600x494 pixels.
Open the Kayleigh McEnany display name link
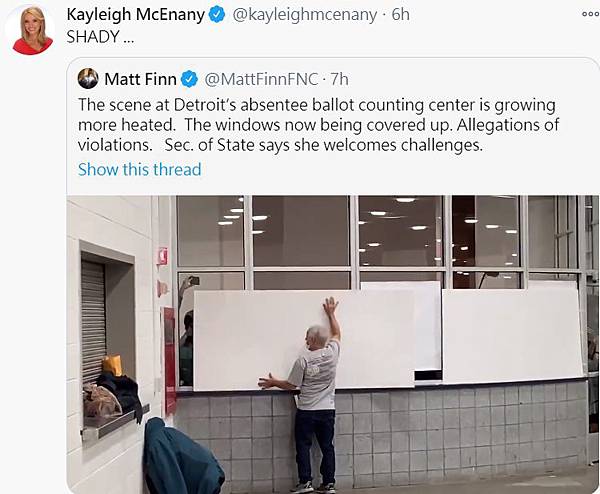(135, 14)
